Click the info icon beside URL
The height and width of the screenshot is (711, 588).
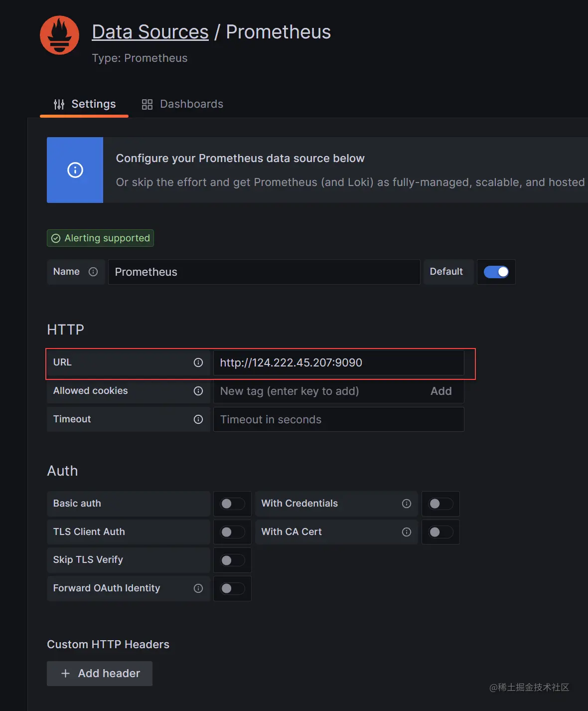pyautogui.click(x=198, y=362)
